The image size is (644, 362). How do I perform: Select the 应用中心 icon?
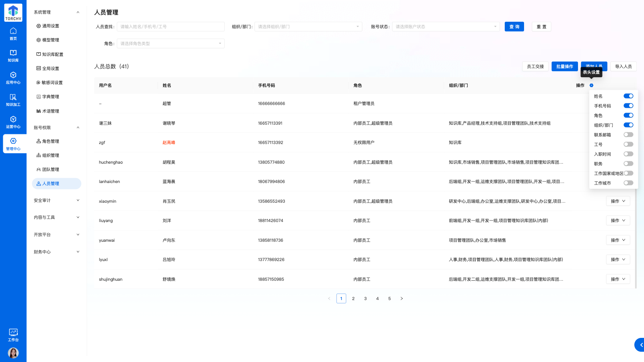(13, 77)
